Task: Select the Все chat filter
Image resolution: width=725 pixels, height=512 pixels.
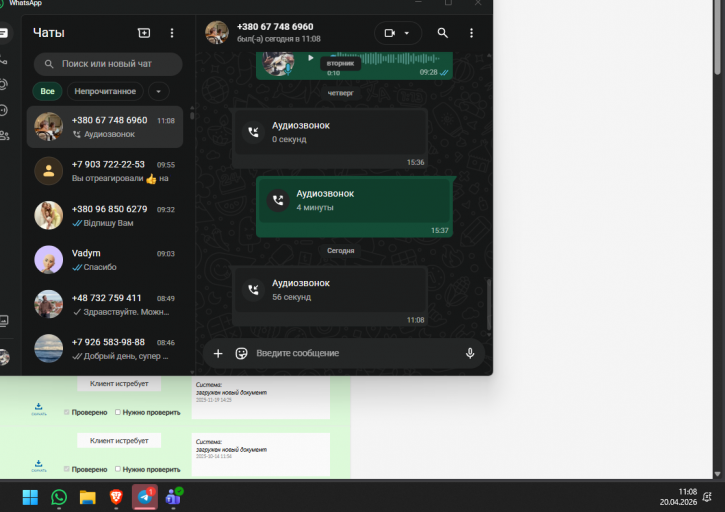Action: click(x=47, y=91)
